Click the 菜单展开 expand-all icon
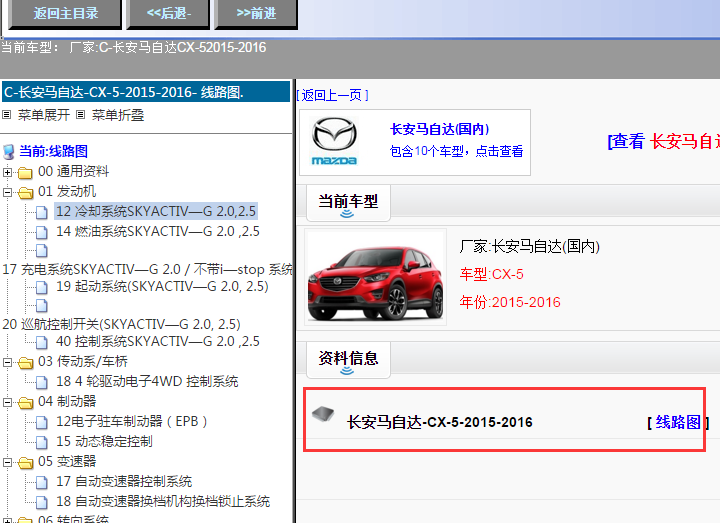The height and width of the screenshot is (523, 720). [x=6, y=115]
